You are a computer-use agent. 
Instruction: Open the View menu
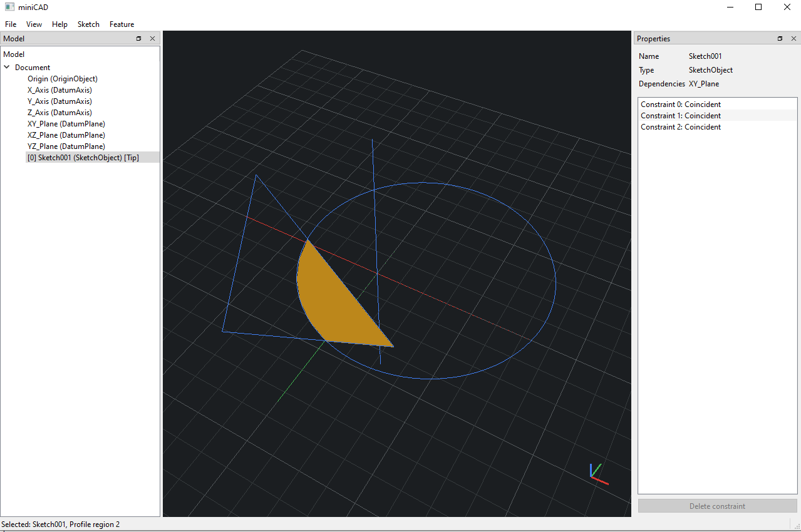point(34,24)
